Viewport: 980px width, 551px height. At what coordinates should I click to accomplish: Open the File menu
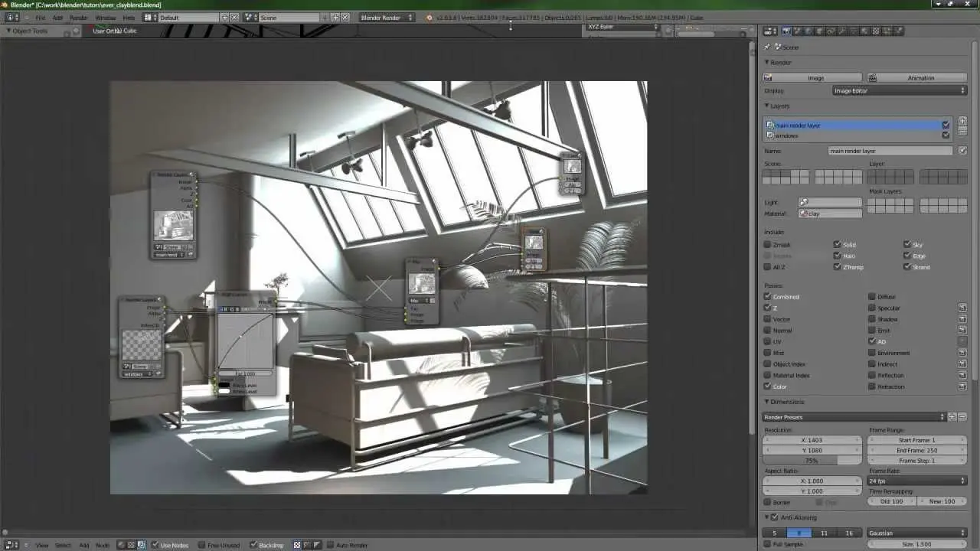click(x=40, y=17)
